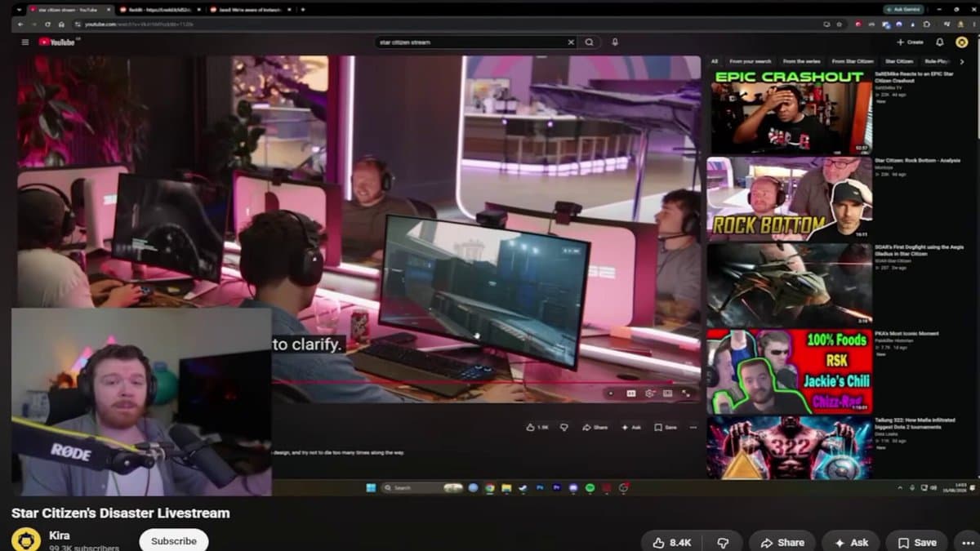Image resolution: width=980 pixels, height=551 pixels.
Task: Switch to the 'Jared: We're aware' tab
Action: click(247, 9)
